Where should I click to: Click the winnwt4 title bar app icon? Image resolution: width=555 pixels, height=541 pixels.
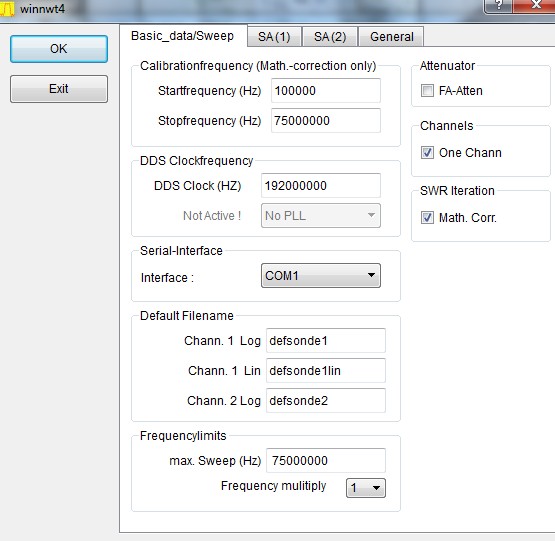coord(7,8)
